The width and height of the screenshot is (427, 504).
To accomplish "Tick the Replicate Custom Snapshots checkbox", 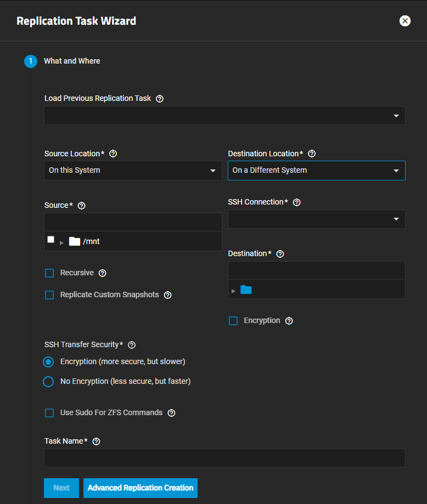I will 49,295.
